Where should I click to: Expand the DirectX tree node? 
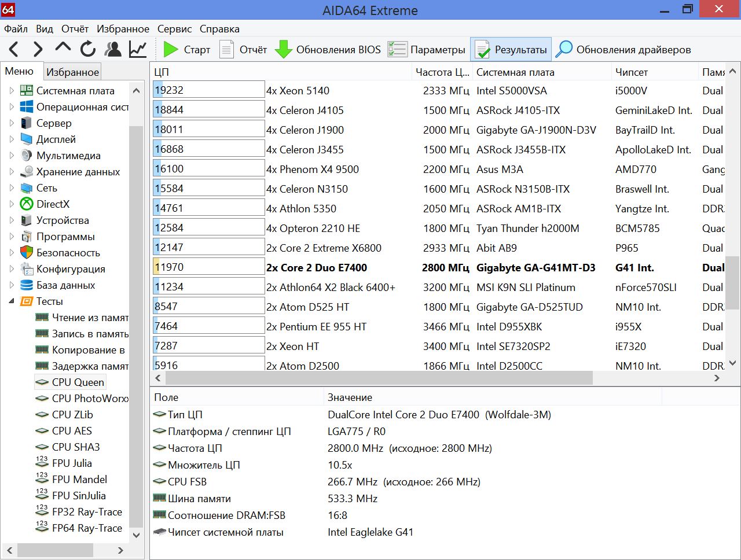point(12,204)
